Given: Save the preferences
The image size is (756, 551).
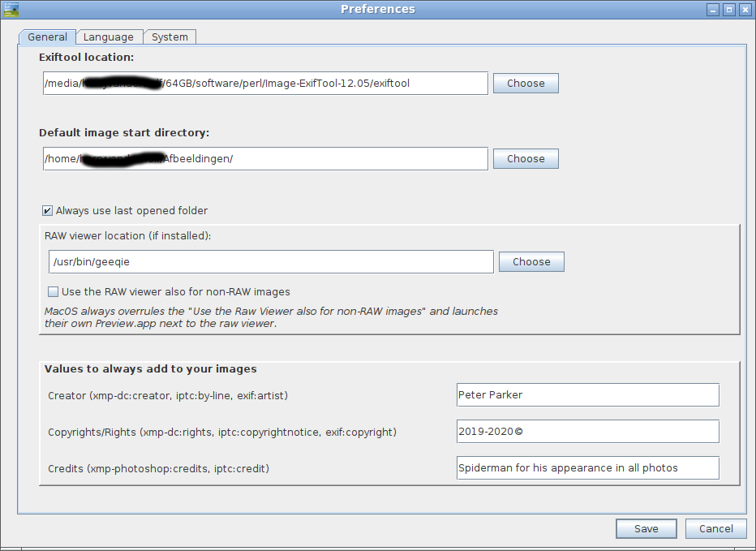Looking at the screenshot, I should tap(646, 529).
